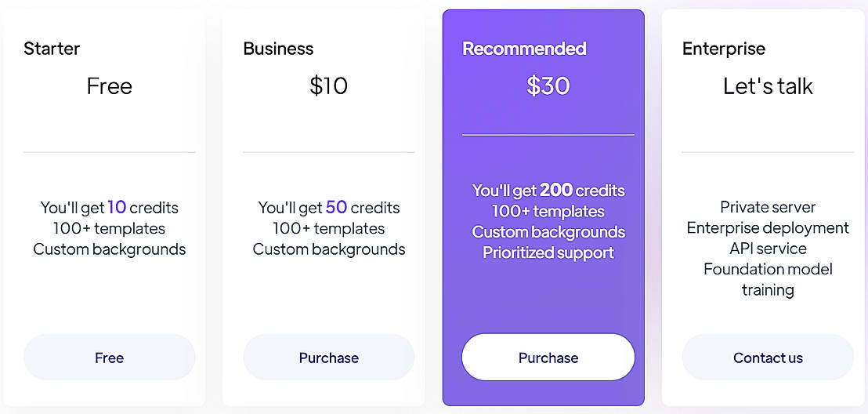Click the highlighted 50 credits number
This screenshot has height=414, width=868.
(x=336, y=208)
